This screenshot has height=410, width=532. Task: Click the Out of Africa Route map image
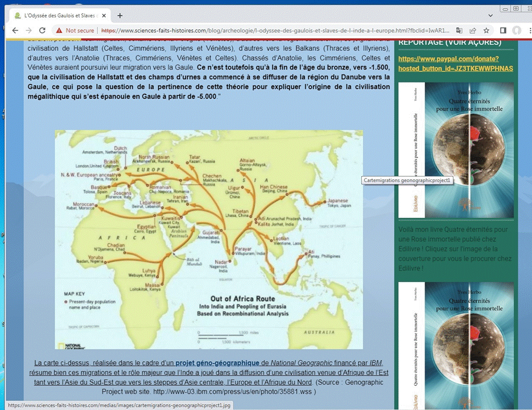209,239
